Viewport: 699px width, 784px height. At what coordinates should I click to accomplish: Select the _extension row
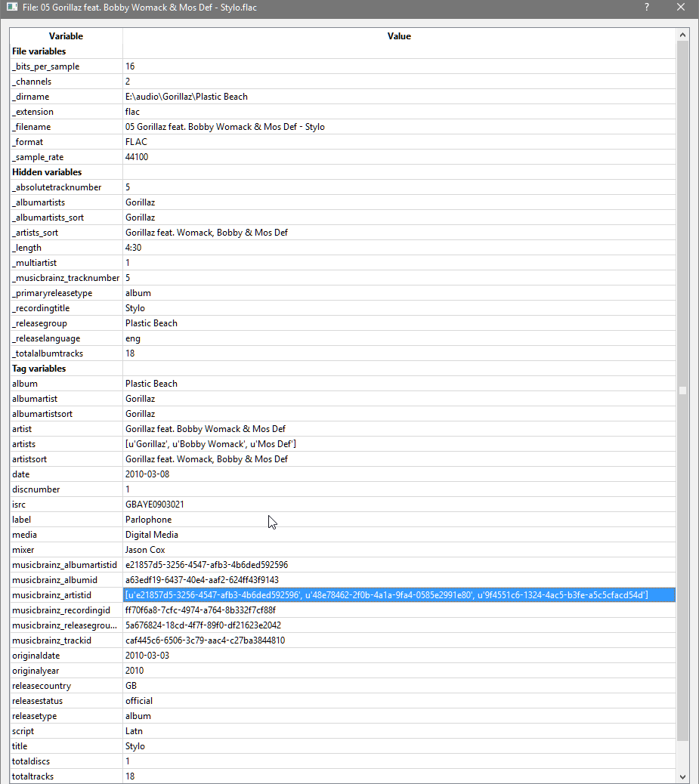[x=343, y=112]
